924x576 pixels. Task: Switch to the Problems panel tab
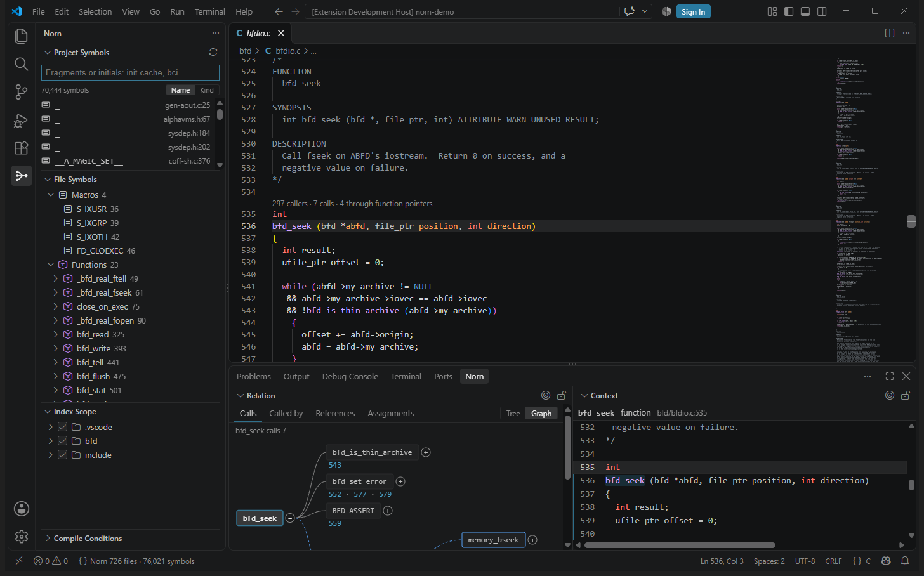[254, 376]
